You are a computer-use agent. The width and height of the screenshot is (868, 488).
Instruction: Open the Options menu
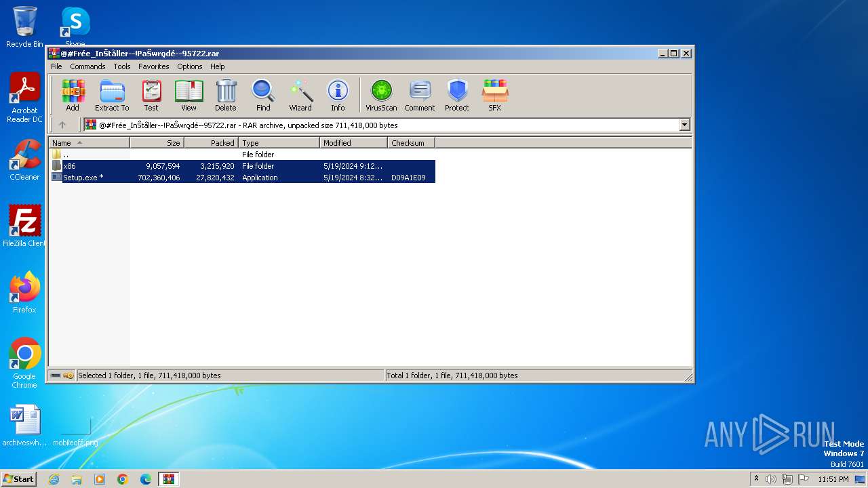click(190, 66)
